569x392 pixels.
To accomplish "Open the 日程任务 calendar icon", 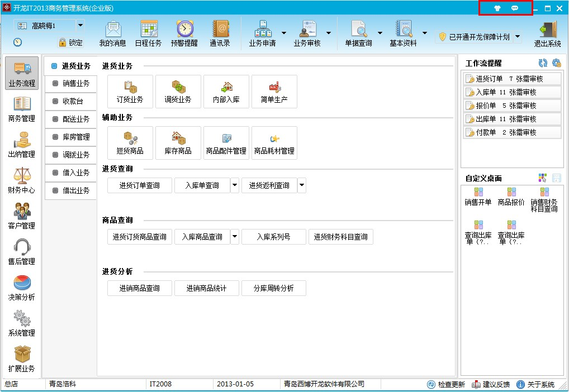I will (x=149, y=34).
